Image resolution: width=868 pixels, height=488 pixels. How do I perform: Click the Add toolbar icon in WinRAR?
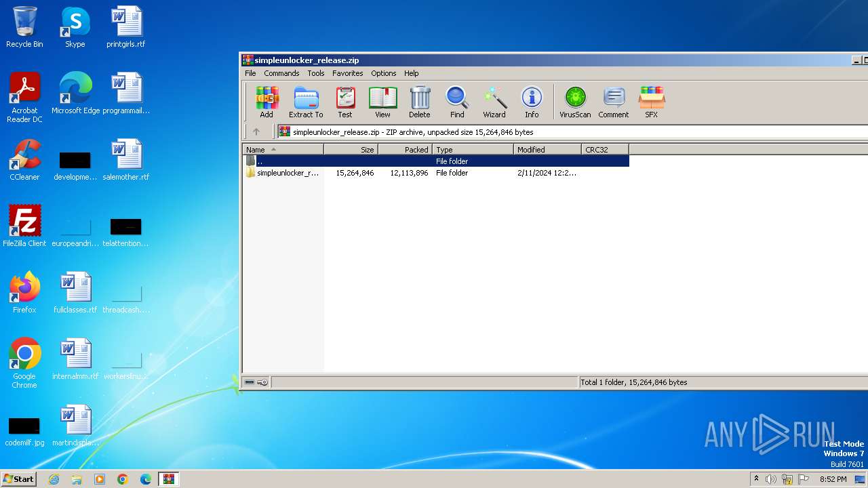click(267, 102)
